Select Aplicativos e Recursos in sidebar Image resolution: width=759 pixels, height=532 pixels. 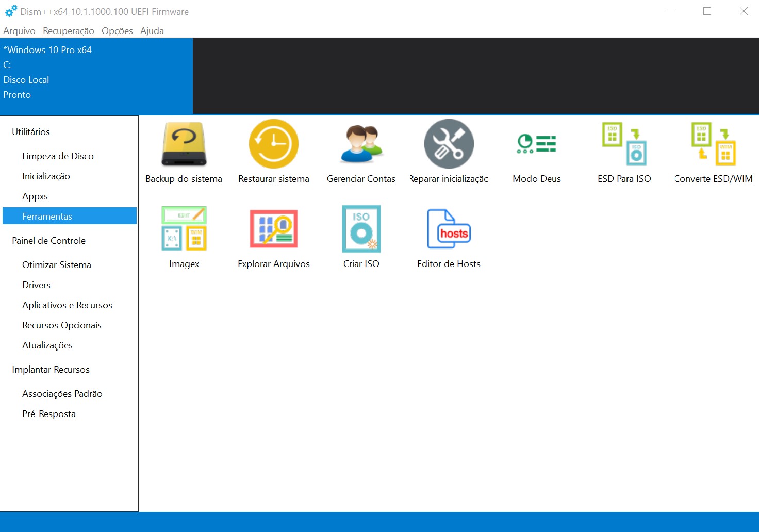70,305
